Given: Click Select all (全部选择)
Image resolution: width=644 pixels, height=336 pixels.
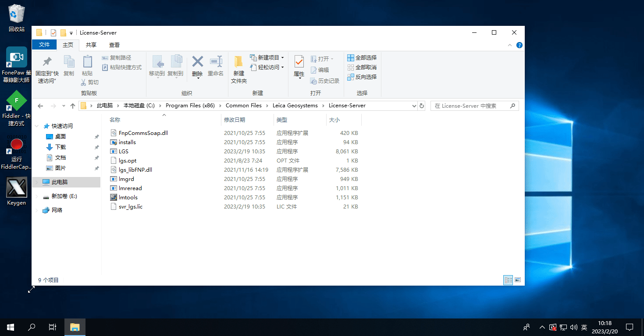Looking at the screenshot, I should point(362,58).
